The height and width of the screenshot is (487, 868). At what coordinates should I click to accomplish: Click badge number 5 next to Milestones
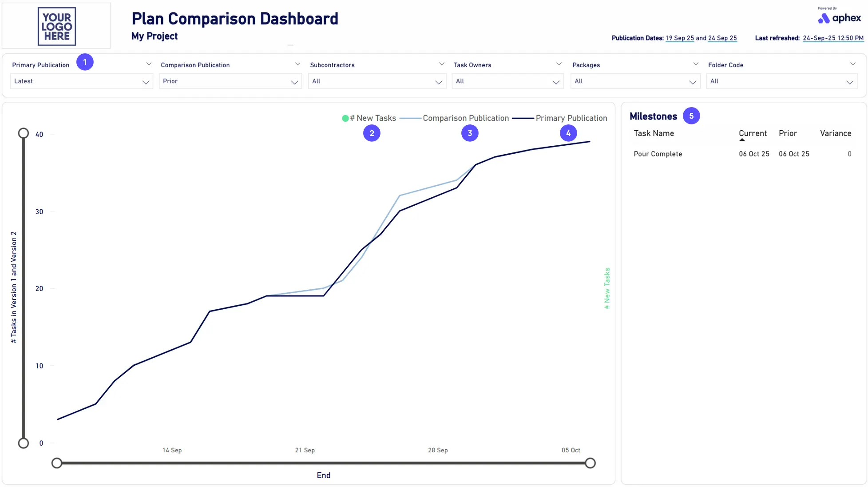pyautogui.click(x=691, y=116)
